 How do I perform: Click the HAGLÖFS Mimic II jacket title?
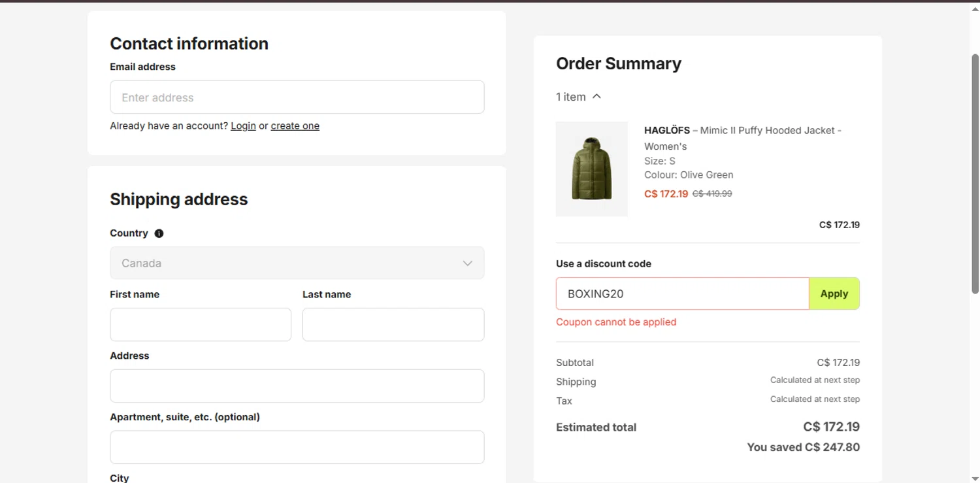coord(742,138)
